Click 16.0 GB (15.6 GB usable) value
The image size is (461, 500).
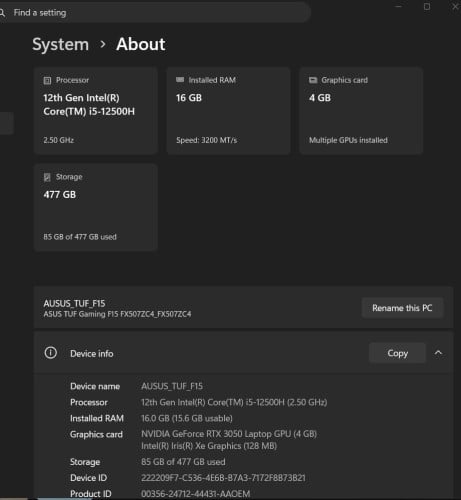coord(187,418)
